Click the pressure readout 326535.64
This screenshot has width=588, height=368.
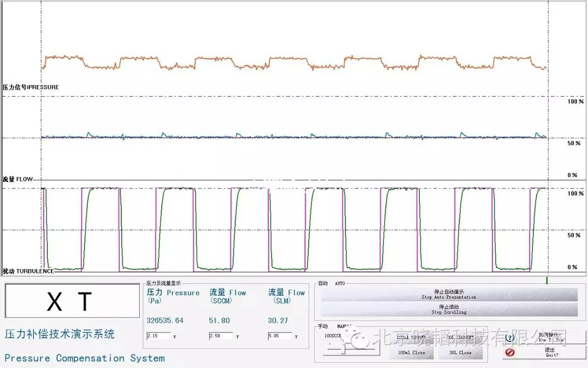(x=164, y=321)
